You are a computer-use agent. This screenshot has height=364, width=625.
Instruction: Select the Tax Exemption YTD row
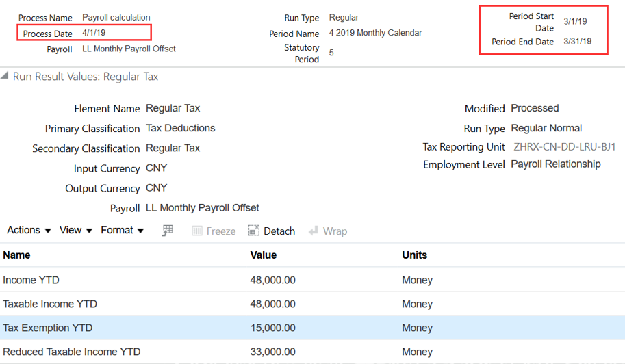click(48, 328)
